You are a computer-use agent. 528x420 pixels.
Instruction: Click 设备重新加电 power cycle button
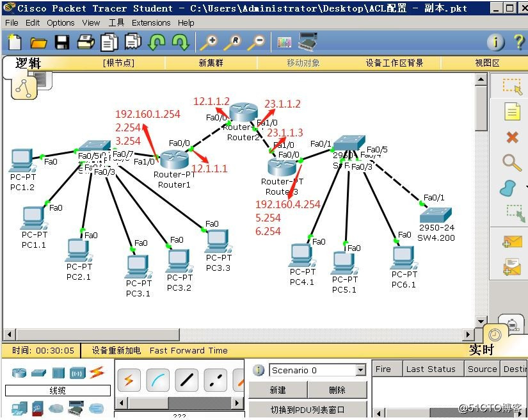point(116,350)
